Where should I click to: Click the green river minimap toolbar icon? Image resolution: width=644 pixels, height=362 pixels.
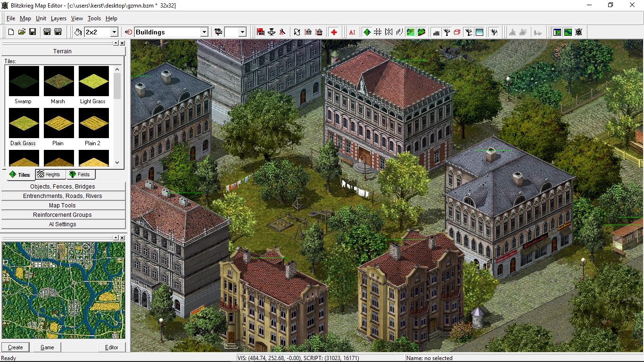click(x=568, y=32)
